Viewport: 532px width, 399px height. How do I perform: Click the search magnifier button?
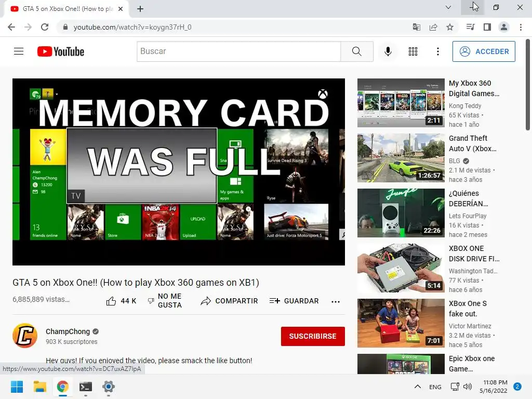point(356,51)
